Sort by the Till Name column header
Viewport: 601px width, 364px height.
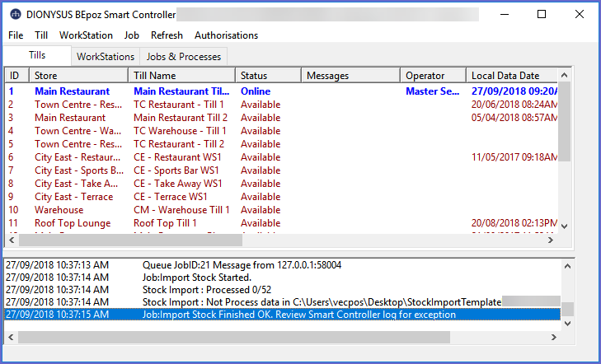(181, 76)
